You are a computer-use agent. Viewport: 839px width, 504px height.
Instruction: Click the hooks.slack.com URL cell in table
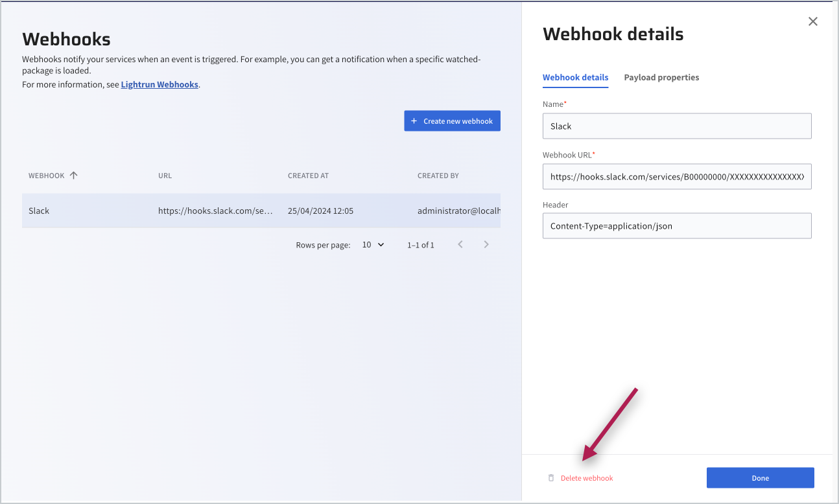pyautogui.click(x=215, y=211)
